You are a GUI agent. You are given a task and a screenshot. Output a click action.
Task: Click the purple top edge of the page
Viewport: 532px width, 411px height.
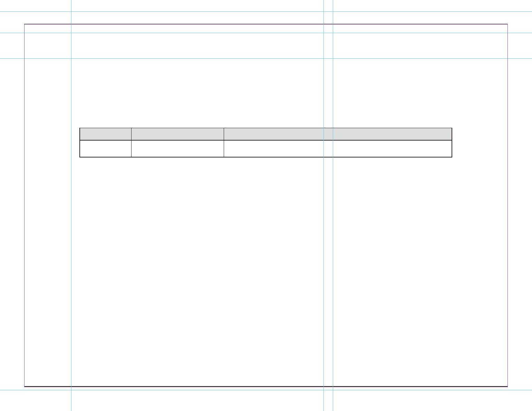pos(266,24)
